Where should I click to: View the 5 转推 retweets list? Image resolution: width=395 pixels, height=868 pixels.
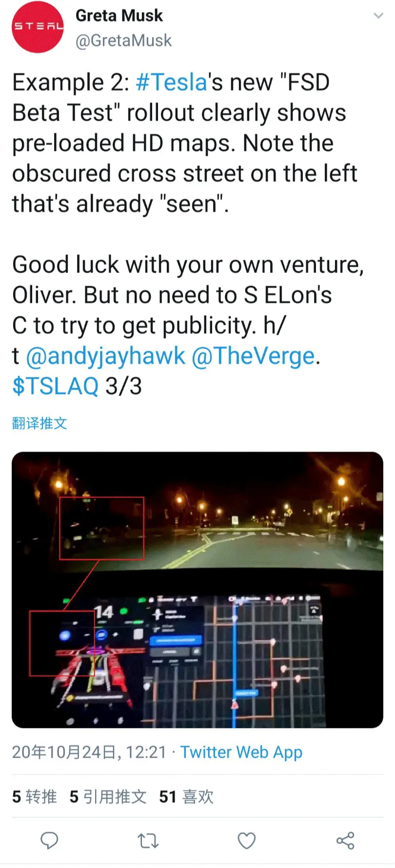click(35, 797)
